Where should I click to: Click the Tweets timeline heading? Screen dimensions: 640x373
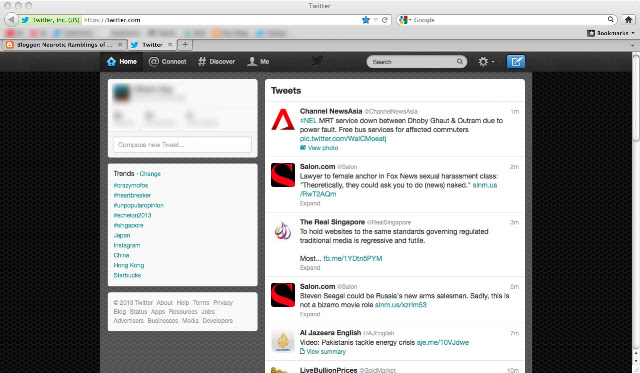pyautogui.click(x=286, y=91)
